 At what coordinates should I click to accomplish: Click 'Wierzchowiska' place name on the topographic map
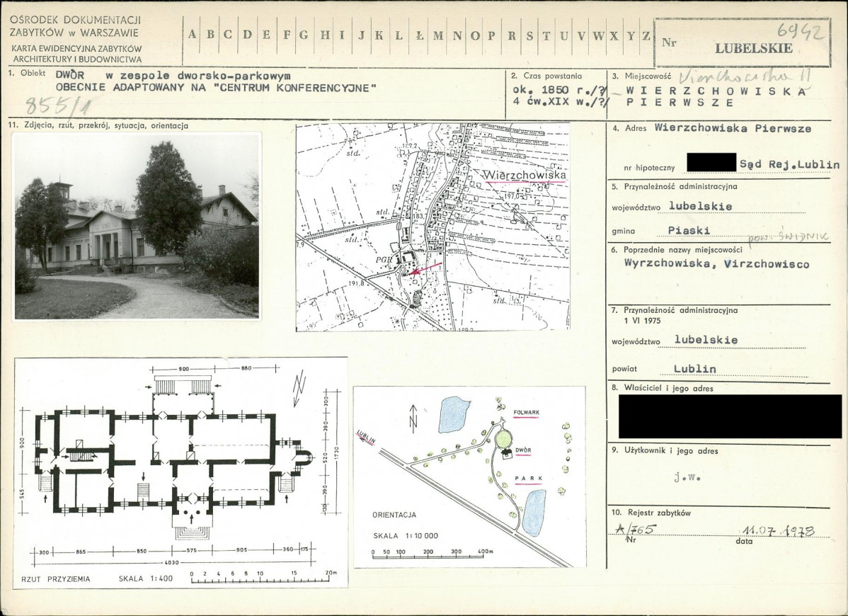(x=524, y=175)
